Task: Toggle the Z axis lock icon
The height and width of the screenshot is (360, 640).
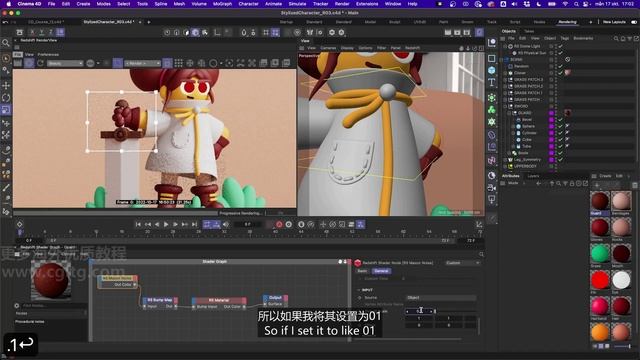Action: click(50, 32)
